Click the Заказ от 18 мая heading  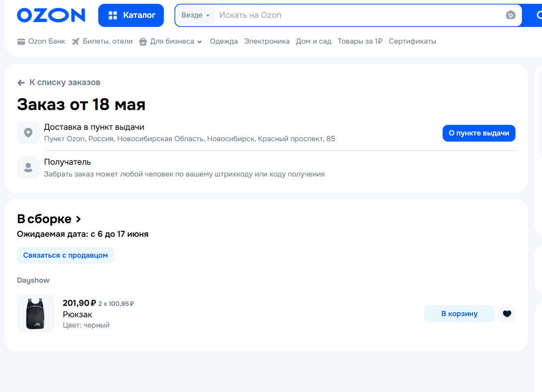click(x=81, y=104)
